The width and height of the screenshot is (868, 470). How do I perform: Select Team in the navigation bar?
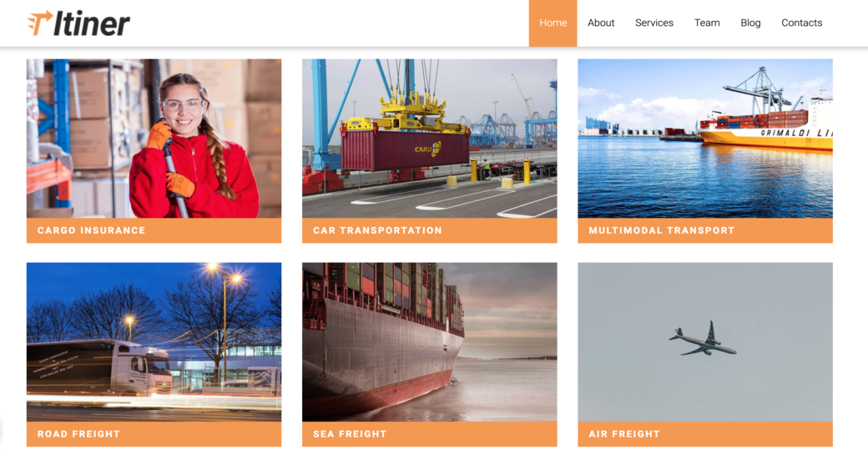pos(707,23)
